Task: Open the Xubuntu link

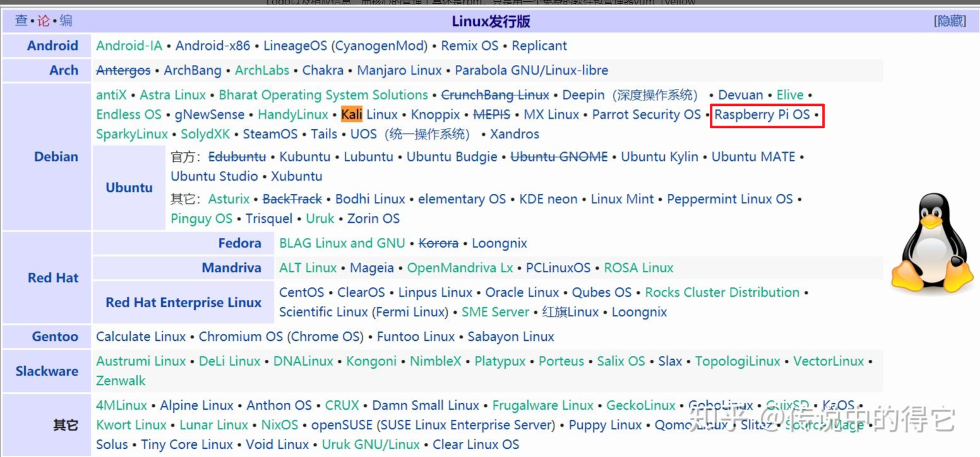Action: click(297, 176)
